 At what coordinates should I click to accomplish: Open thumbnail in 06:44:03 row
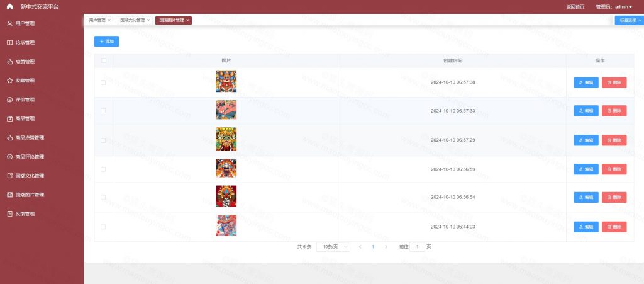(226, 225)
